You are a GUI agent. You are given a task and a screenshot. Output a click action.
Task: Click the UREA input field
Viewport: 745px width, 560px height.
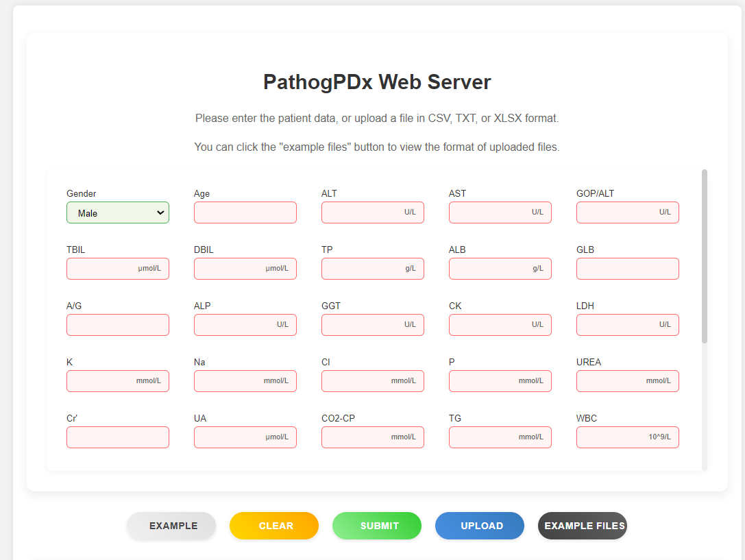627,381
